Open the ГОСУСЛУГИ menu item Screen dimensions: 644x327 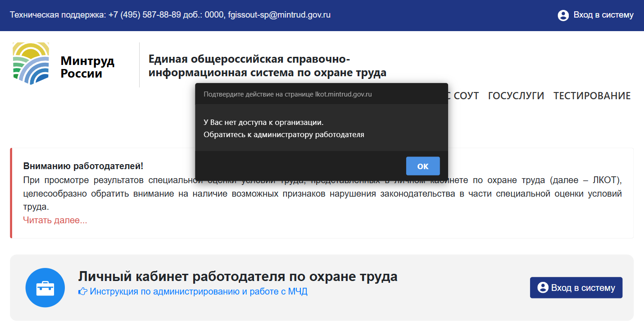pos(516,96)
